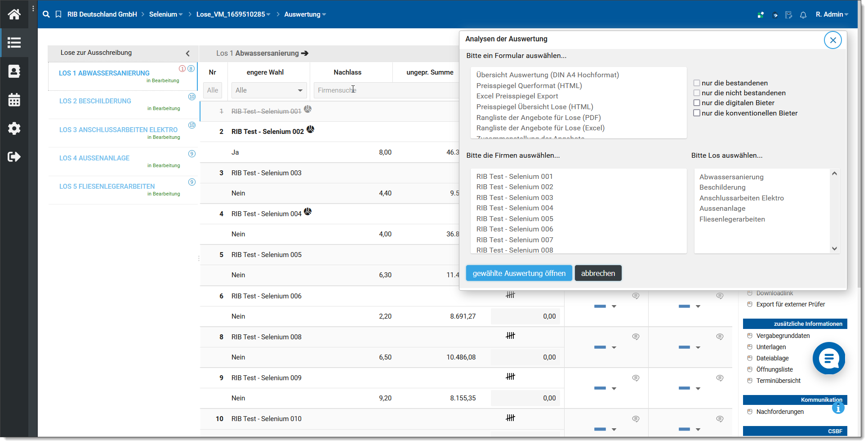
Task: Open the calendar sidebar icon
Action: tap(14, 100)
